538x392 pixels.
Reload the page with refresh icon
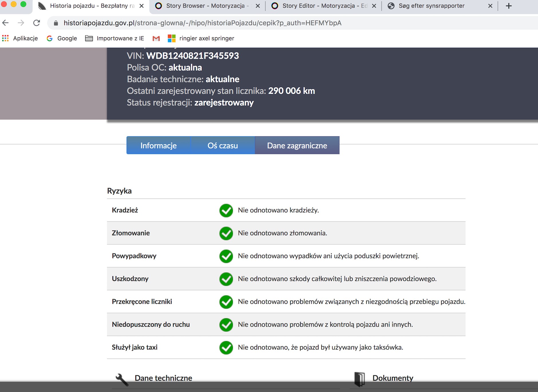[x=37, y=23]
